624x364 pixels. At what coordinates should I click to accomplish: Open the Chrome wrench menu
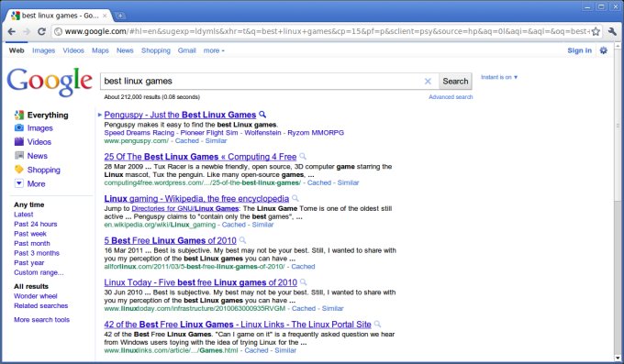click(x=612, y=31)
